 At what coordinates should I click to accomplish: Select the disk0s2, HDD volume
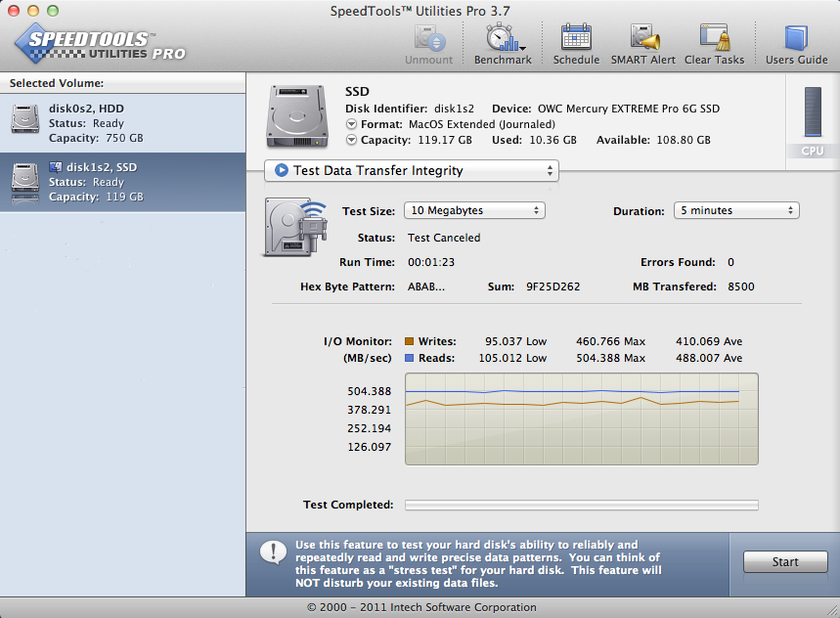(122, 123)
